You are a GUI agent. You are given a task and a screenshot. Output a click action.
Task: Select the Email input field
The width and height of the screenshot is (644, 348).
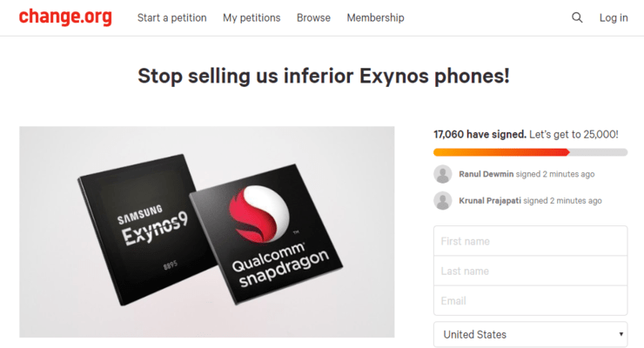[x=530, y=300]
